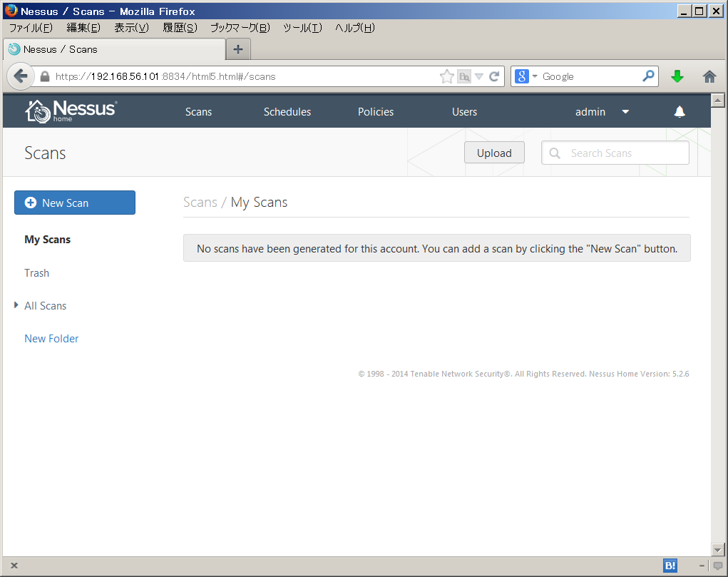Screen dimensions: 728x577
Task: Click the speech bubble icon in status bar
Action: (718, 566)
